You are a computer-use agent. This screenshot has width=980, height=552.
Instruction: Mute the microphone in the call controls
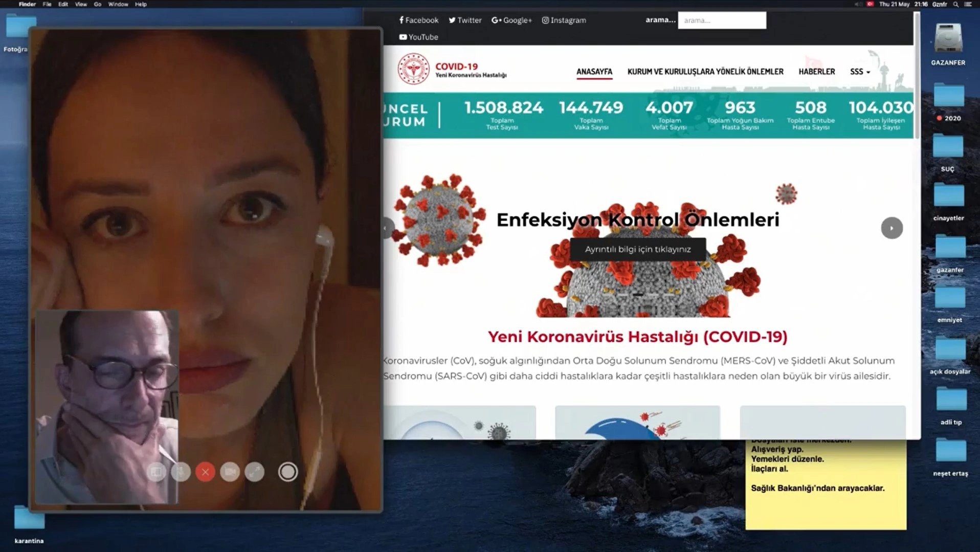[x=181, y=472]
